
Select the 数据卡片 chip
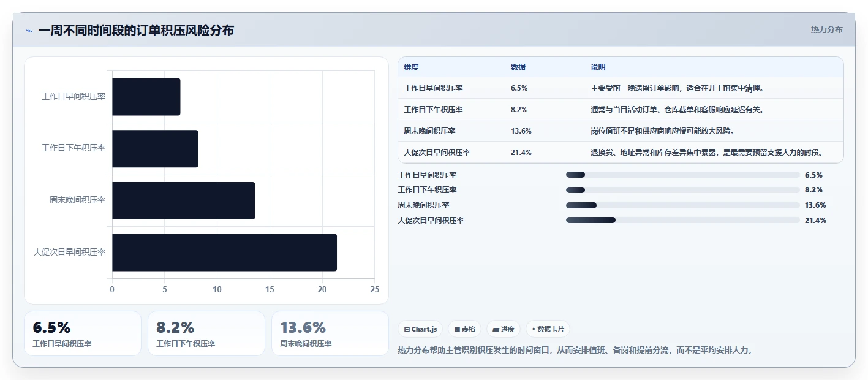point(548,329)
